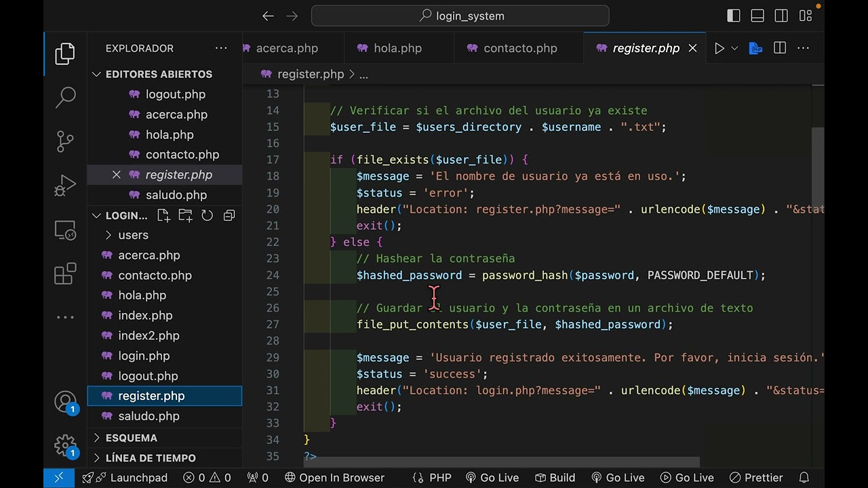This screenshot has width=868, height=488.
Task: Open the remote window indicator
Action: 59,478
